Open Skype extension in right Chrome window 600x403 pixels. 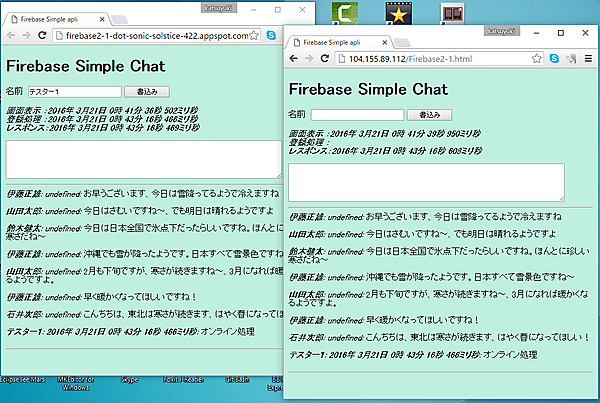coord(554,58)
